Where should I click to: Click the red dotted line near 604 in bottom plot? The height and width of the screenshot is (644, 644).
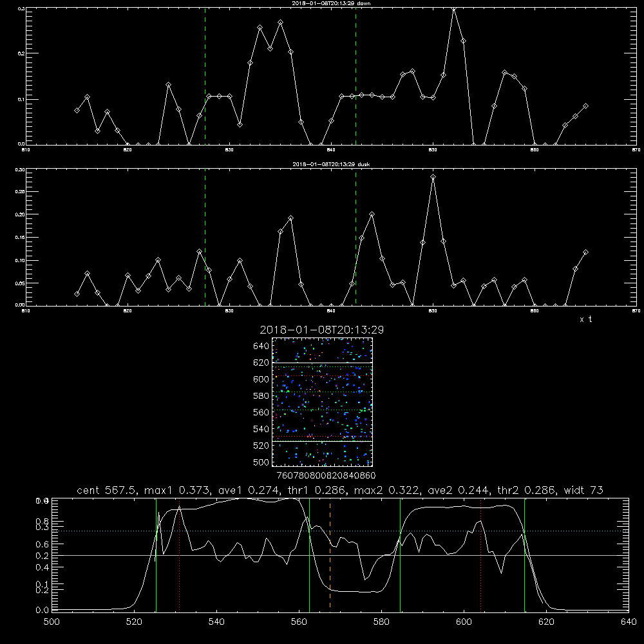[x=480, y=554]
